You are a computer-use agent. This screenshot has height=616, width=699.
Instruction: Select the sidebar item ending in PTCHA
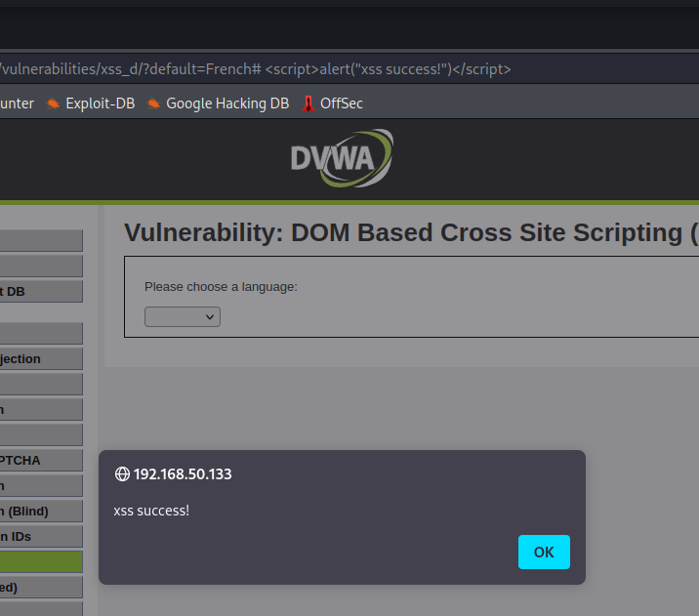click(41, 460)
